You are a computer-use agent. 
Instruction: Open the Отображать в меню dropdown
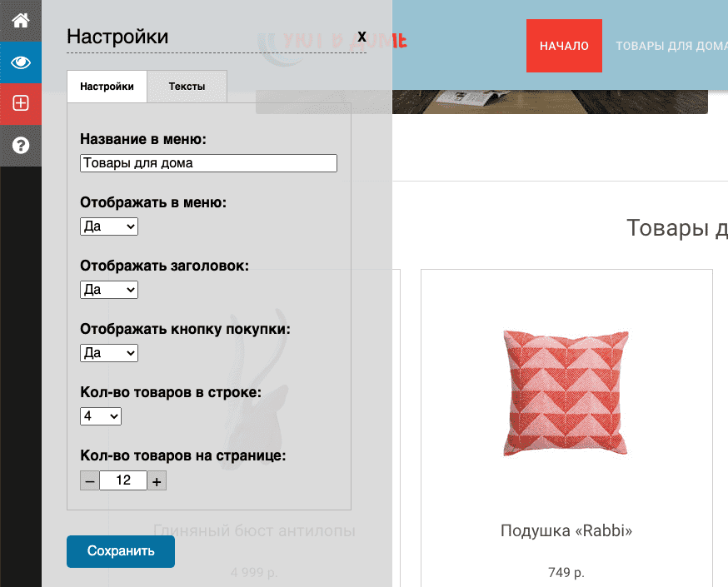click(109, 226)
